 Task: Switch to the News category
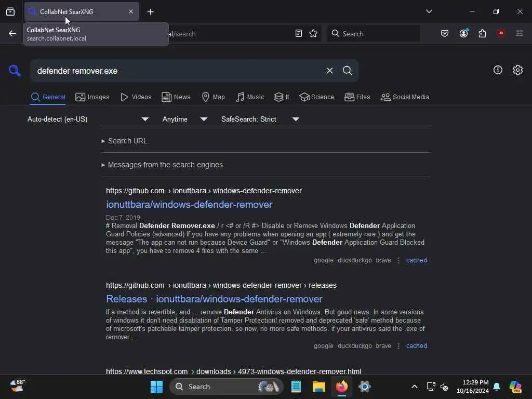pos(176,97)
